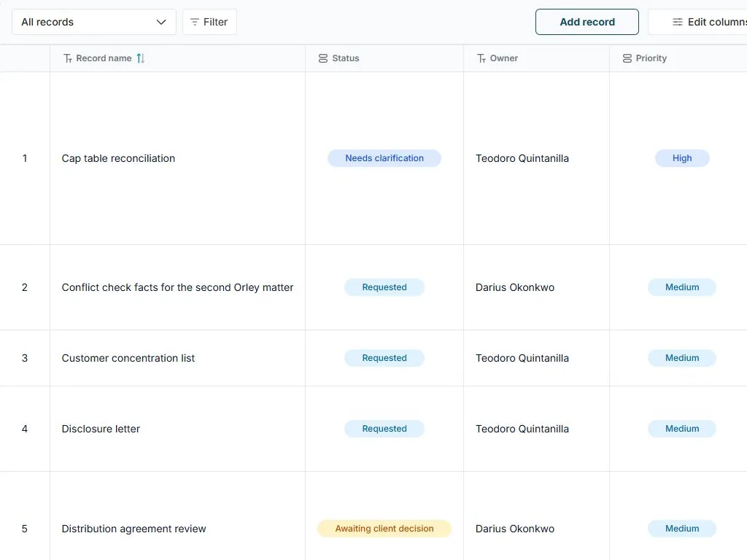The image size is (747, 560).
Task: Open the Conflict check facts for second Orley matter record
Action: click(x=177, y=287)
